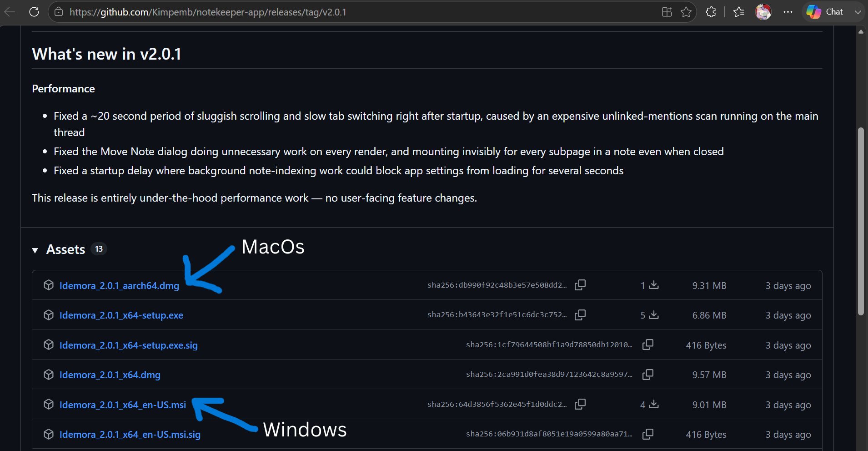Click 416 Bytes in the en-US.msi.sig row
This screenshot has height=451, width=868.
(706, 435)
